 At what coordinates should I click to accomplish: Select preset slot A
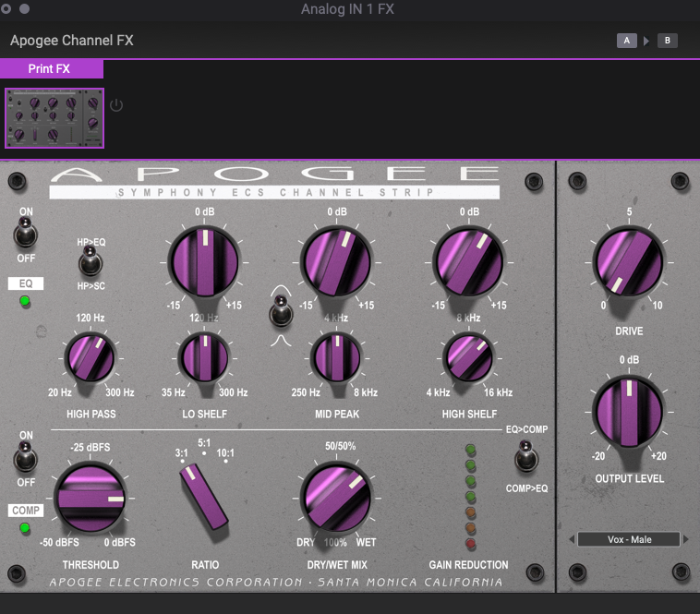(627, 41)
